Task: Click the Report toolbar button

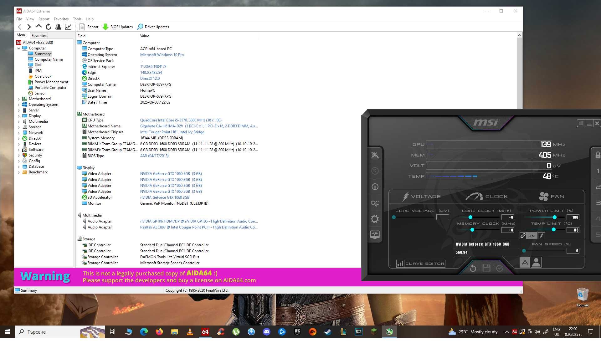Action: (89, 27)
